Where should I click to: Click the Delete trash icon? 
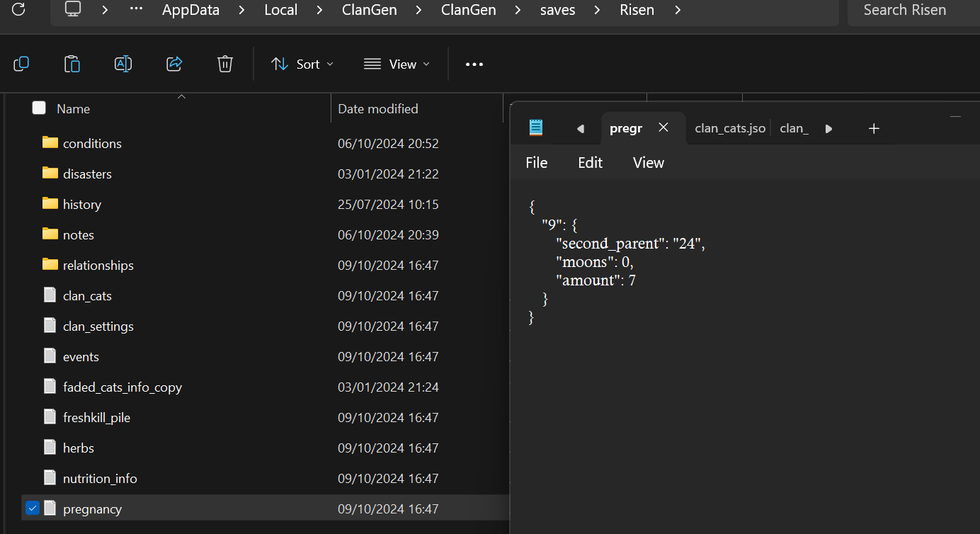point(225,64)
